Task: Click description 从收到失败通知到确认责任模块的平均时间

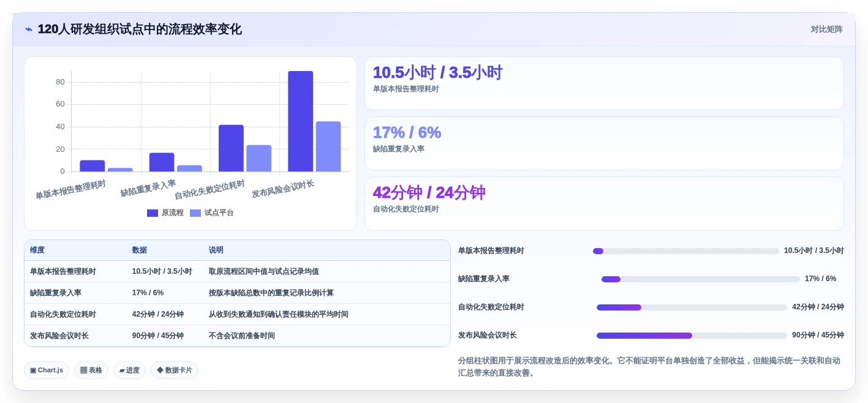Action: click(x=279, y=314)
